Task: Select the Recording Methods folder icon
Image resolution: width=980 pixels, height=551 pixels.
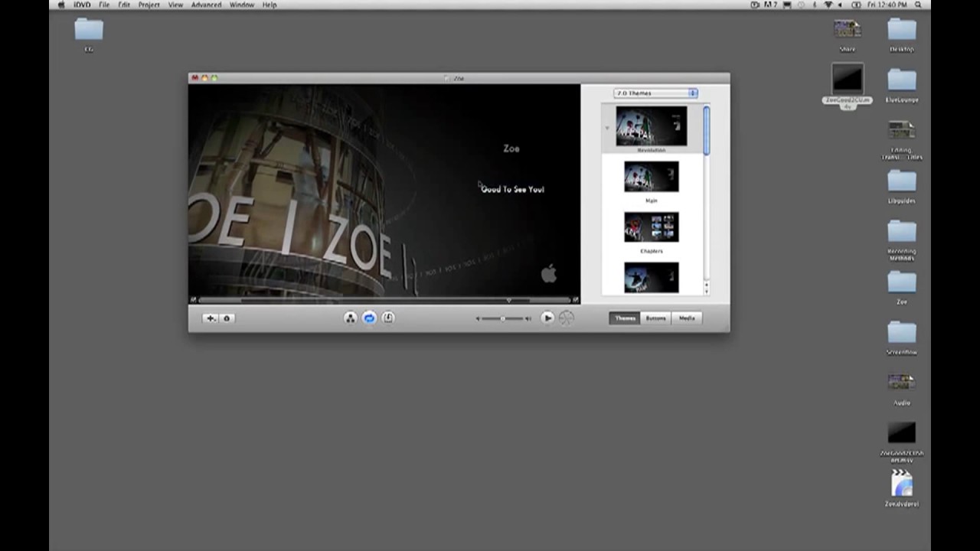Action: tap(902, 232)
